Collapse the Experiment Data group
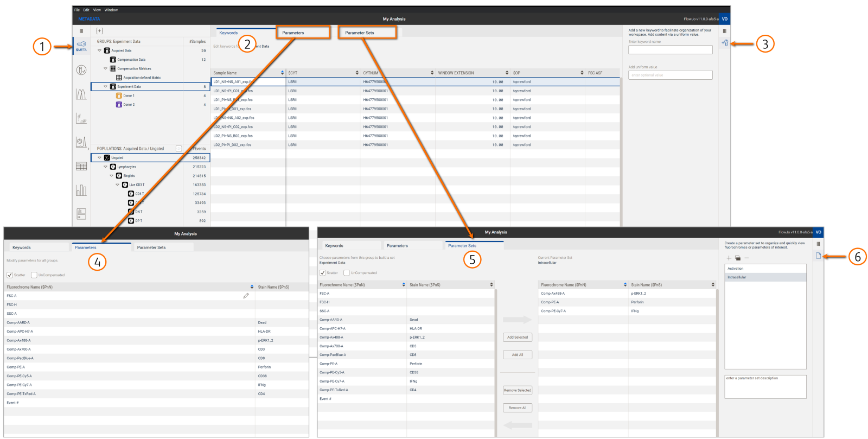 (105, 86)
